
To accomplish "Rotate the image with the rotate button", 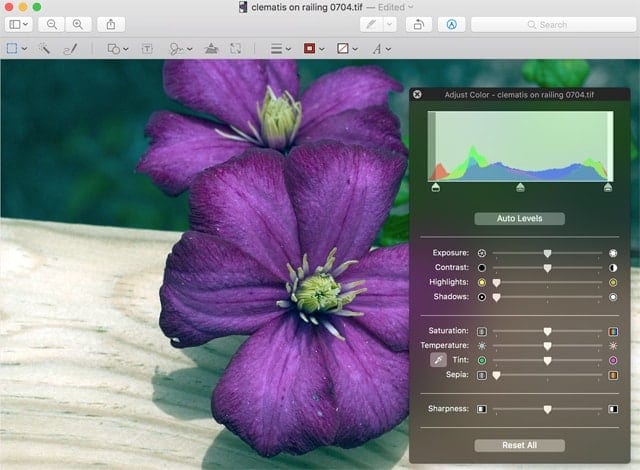I will point(418,23).
